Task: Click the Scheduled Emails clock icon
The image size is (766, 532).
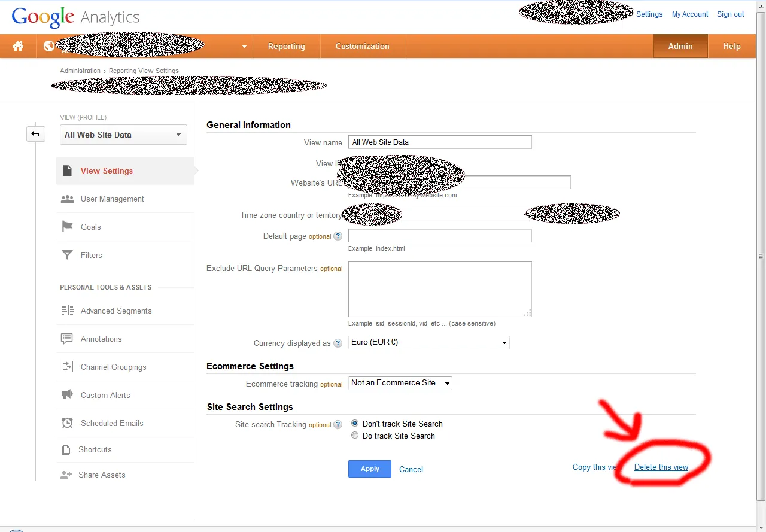Action: click(x=68, y=423)
